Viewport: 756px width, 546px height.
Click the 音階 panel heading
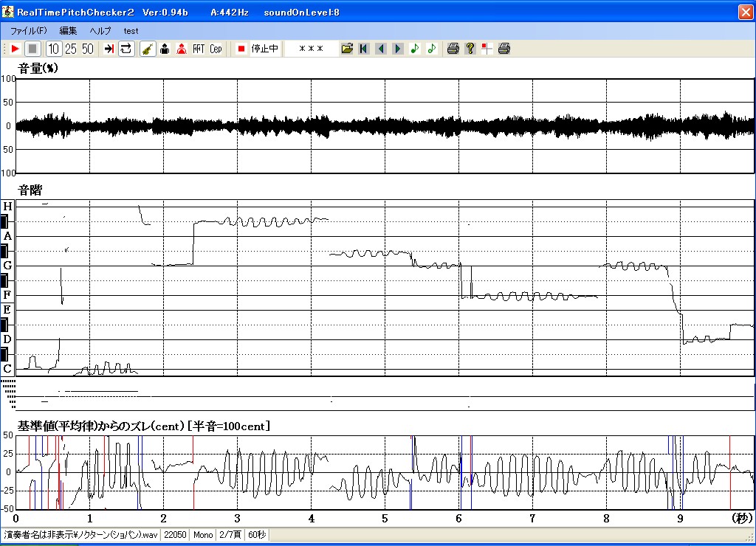coord(30,190)
